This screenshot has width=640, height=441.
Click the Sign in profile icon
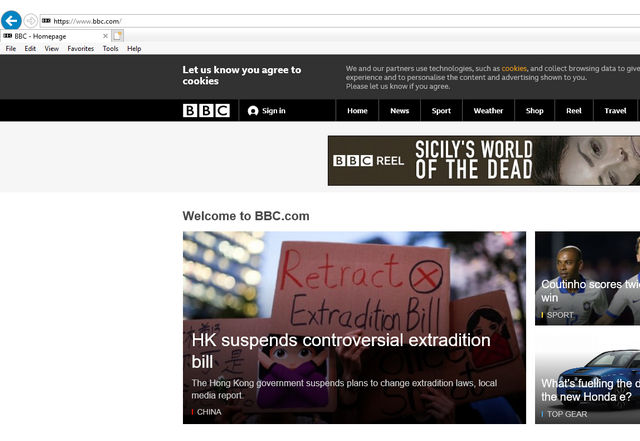click(x=253, y=111)
